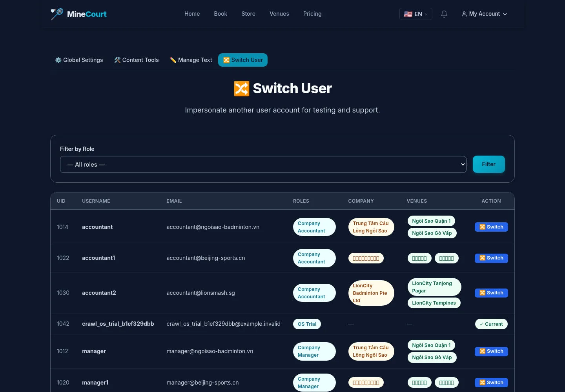Viewport: 565px width, 392px height.
Task: Click the LionCity Tampines venue badge
Action: [434, 303]
